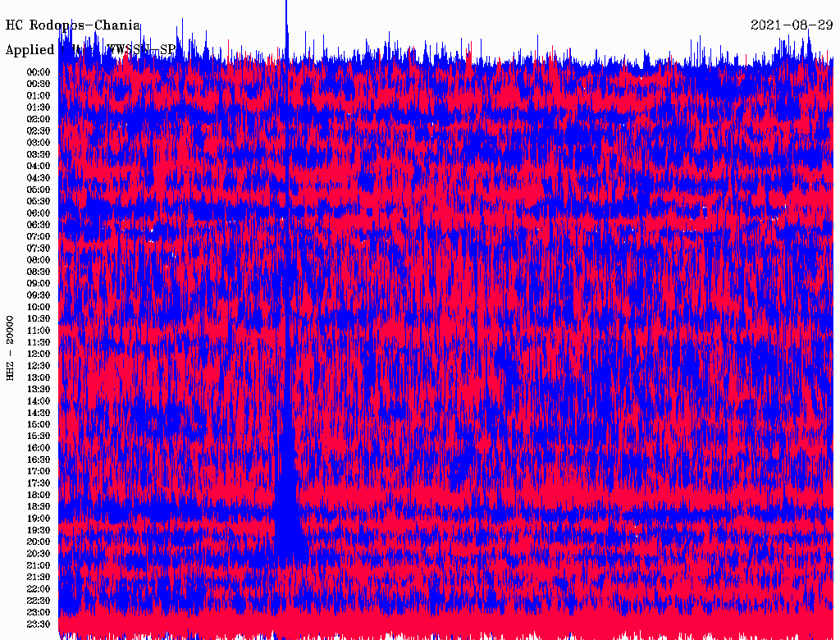
Task: Select the 01:30 time row label
Action: tap(39, 107)
